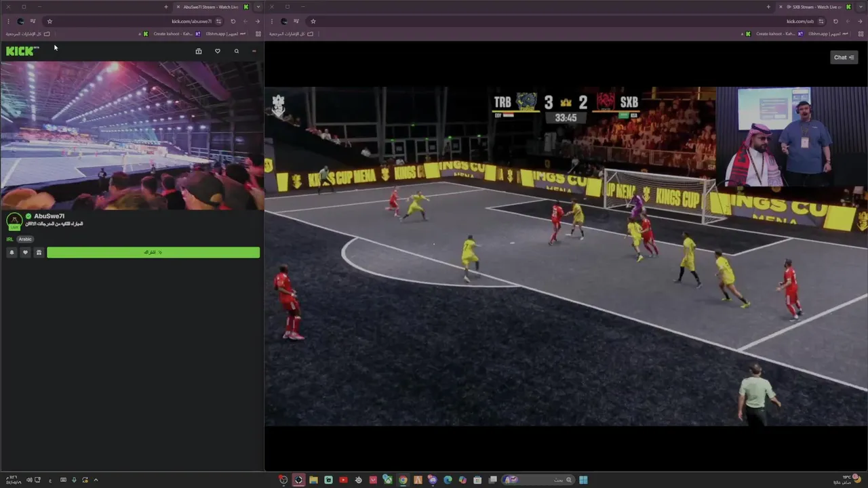Expand tab search dropdown in SXB window
This screenshot has width=868, height=488.
[861, 7]
